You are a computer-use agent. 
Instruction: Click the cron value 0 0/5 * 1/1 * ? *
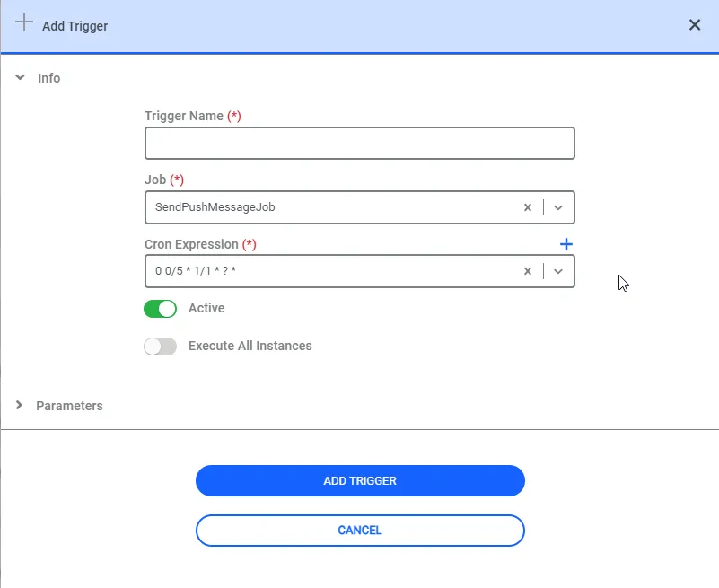[196, 270]
